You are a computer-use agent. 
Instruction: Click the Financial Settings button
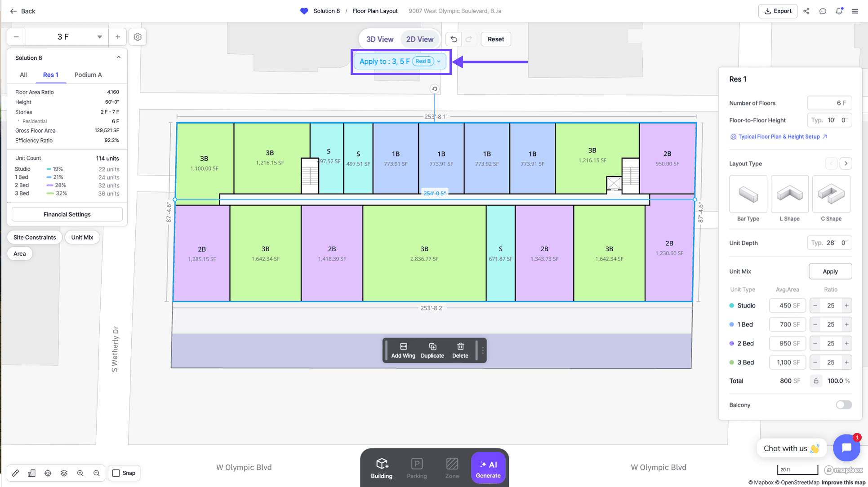tap(67, 214)
